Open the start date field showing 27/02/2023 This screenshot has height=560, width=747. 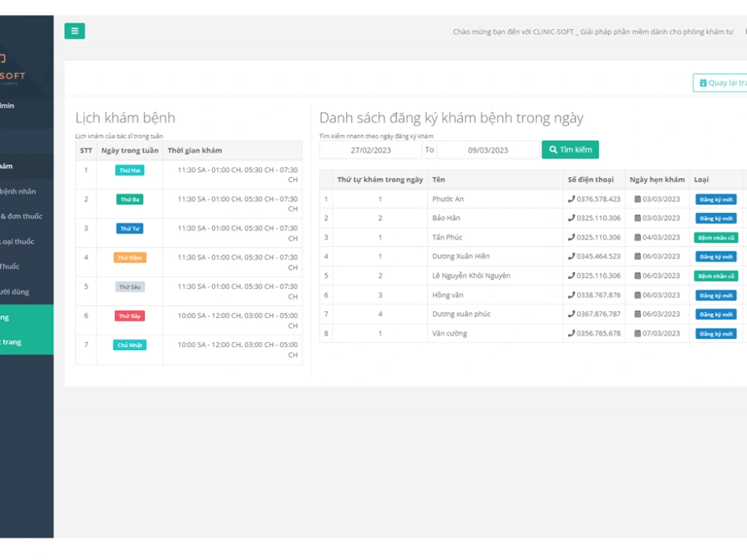(371, 149)
